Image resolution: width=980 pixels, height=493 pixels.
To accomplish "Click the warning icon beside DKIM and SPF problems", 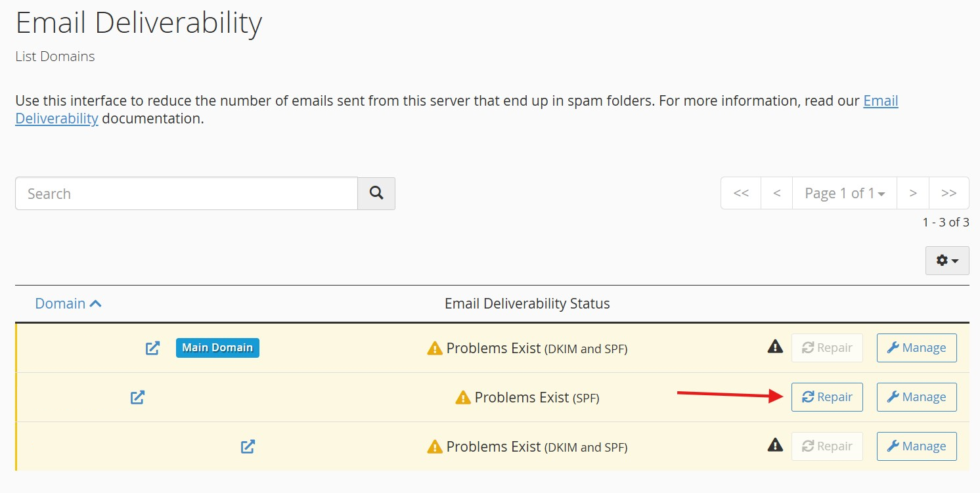I will tap(434, 348).
